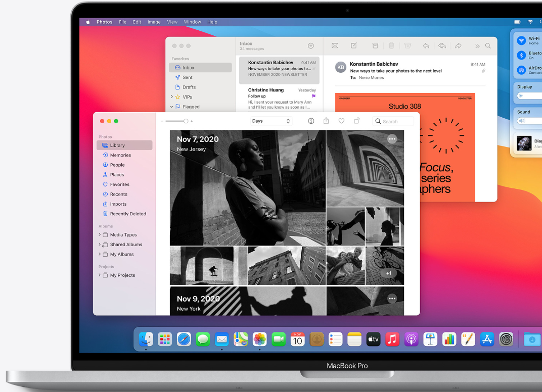Compose a new message in Mail

(x=354, y=46)
